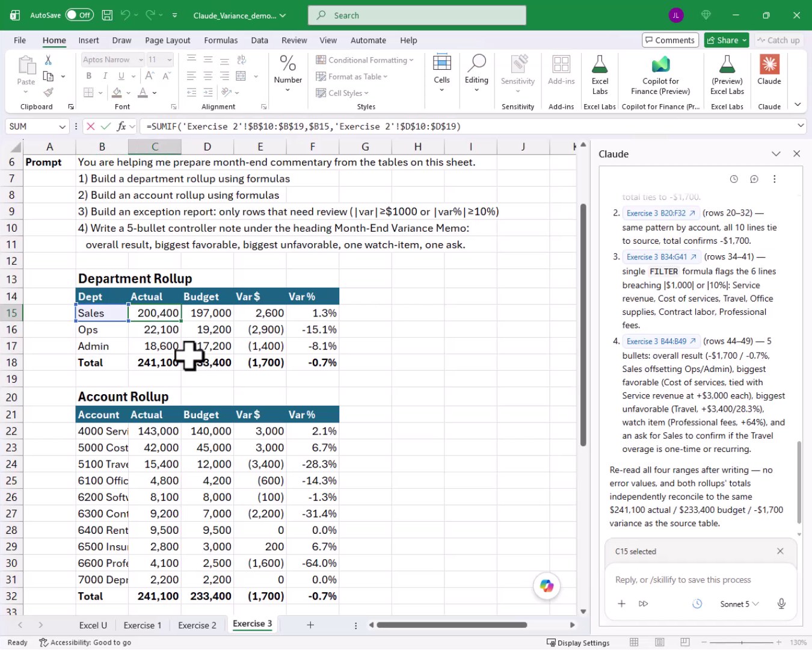
Task: Toggle the Normal view button in status bar
Action: point(634,642)
